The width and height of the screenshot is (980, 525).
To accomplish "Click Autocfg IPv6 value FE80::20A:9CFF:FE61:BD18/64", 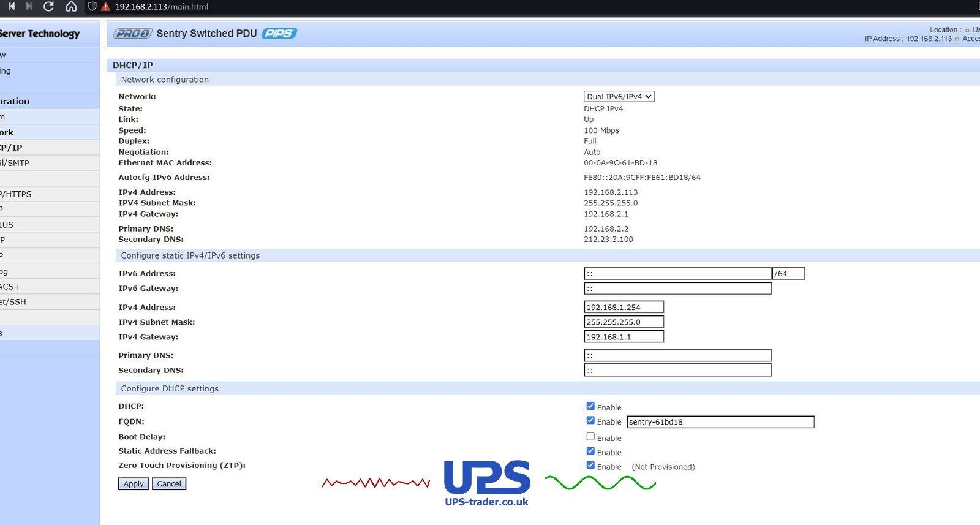I will 642,178.
